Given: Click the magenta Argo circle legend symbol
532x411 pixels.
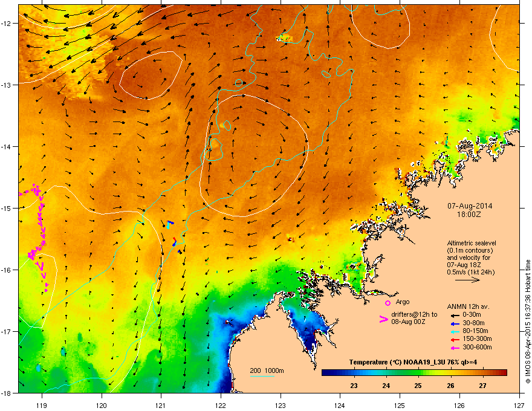Looking at the screenshot, I should [388, 303].
